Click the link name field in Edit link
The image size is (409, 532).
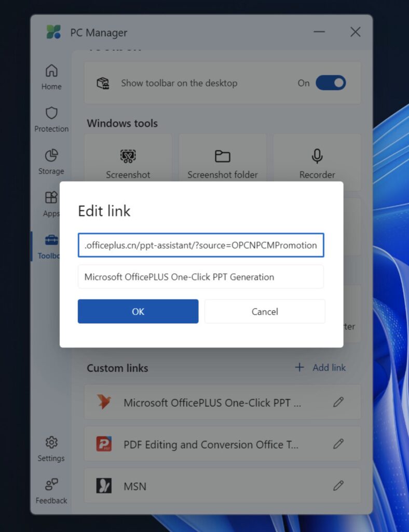pos(200,277)
